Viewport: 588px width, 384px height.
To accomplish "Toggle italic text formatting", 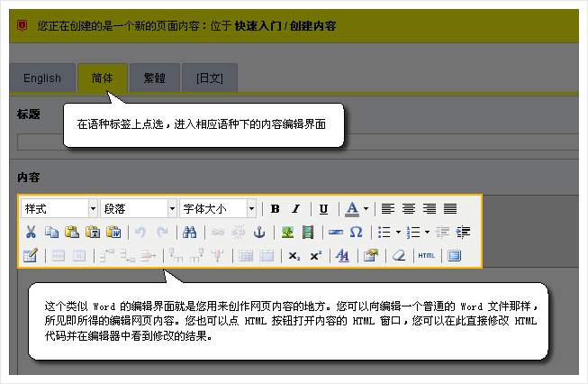I will 295,208.
